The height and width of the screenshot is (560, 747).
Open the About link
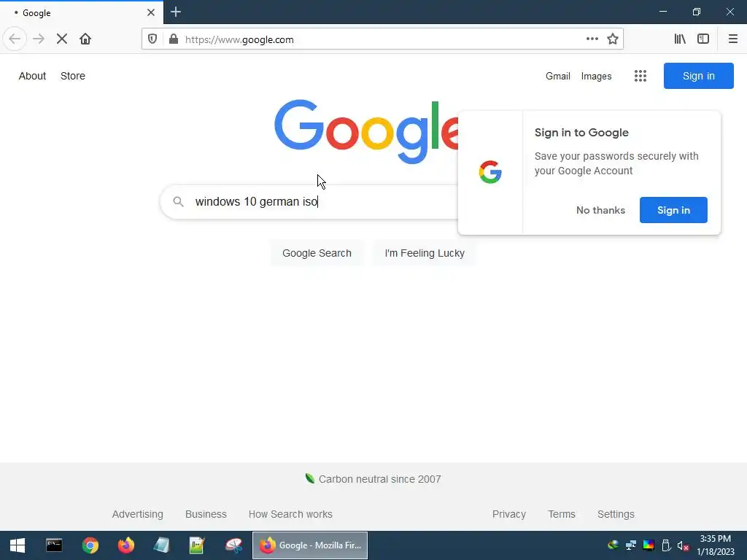coord(32,76)
